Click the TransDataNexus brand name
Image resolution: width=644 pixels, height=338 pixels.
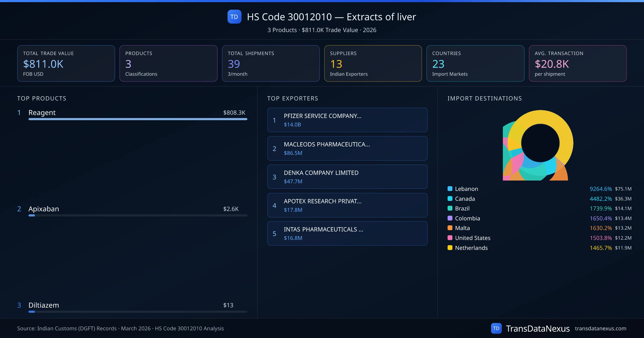[x=537, y=328]
